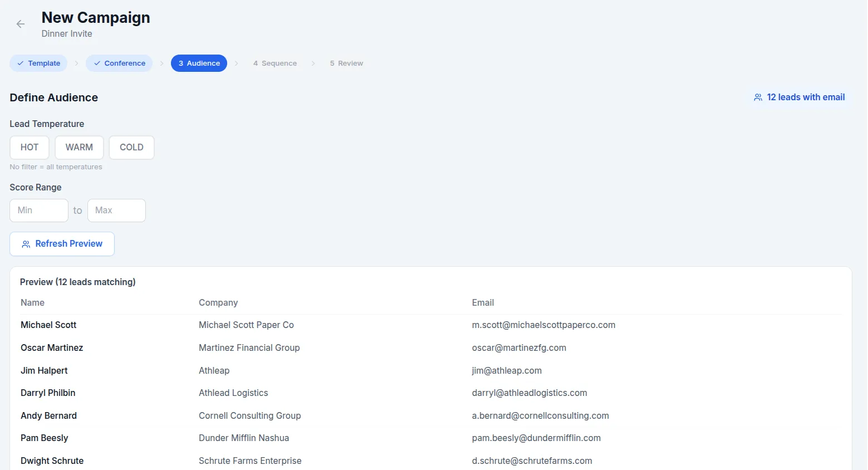Click the back arrow next to New Campaign

click(x=21, y=24)
